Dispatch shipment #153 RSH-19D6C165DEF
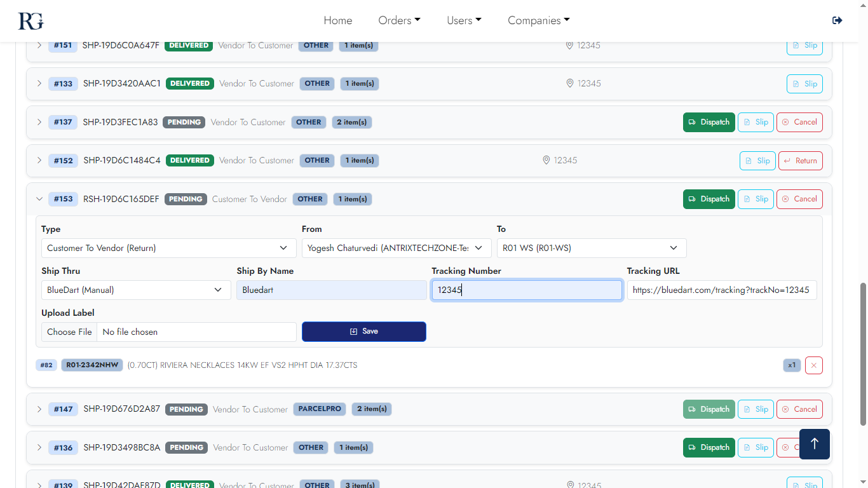Image resolution: width=868 pixels, height=488 pixels. tap(709, 199)
